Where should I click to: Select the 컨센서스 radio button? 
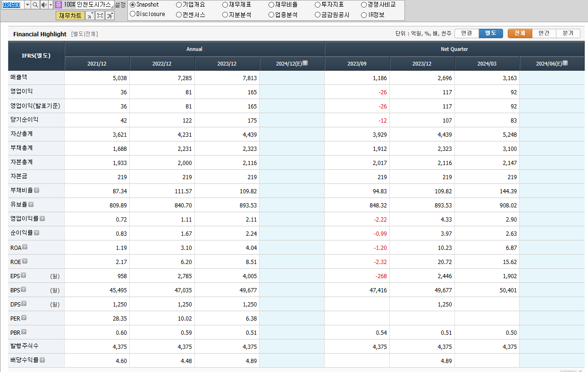tap(179, 15)
